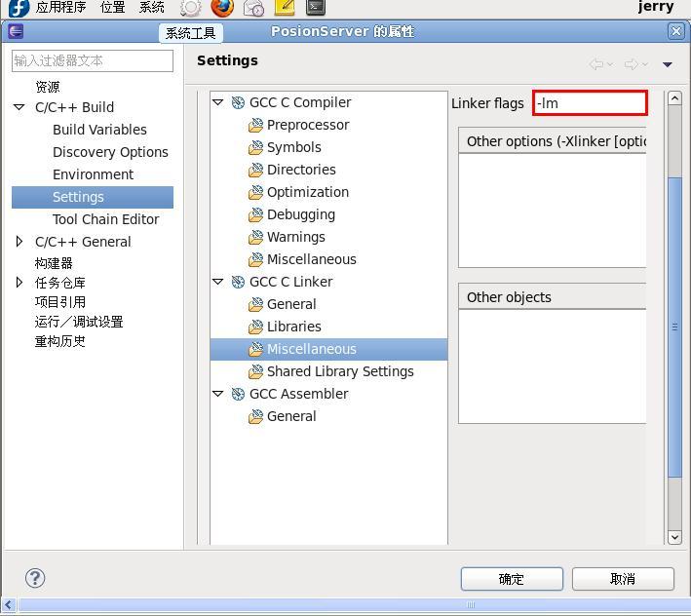Open the Debugging settings page
This screenshot has height=616, width=691.
pyautogui.click(x=300, y=214)
